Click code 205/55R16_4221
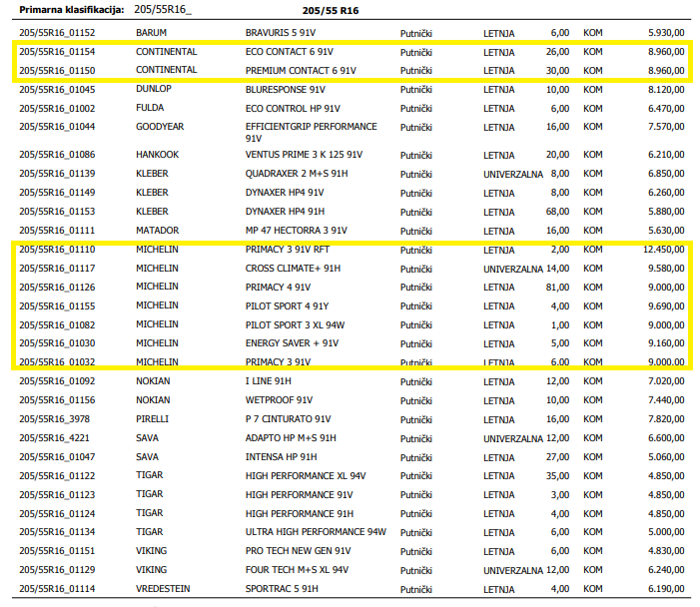The image size is (700, 607). pos(55,438)
